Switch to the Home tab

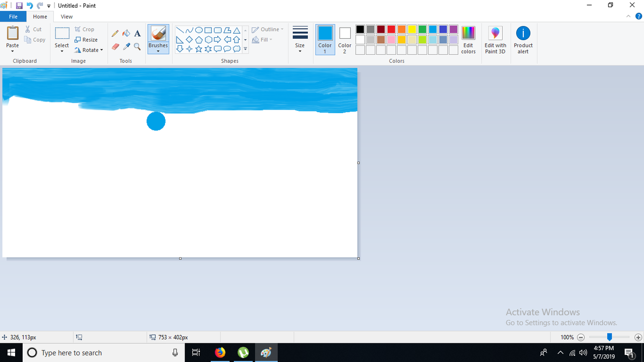pyautogui.click(x=40, y=17)
